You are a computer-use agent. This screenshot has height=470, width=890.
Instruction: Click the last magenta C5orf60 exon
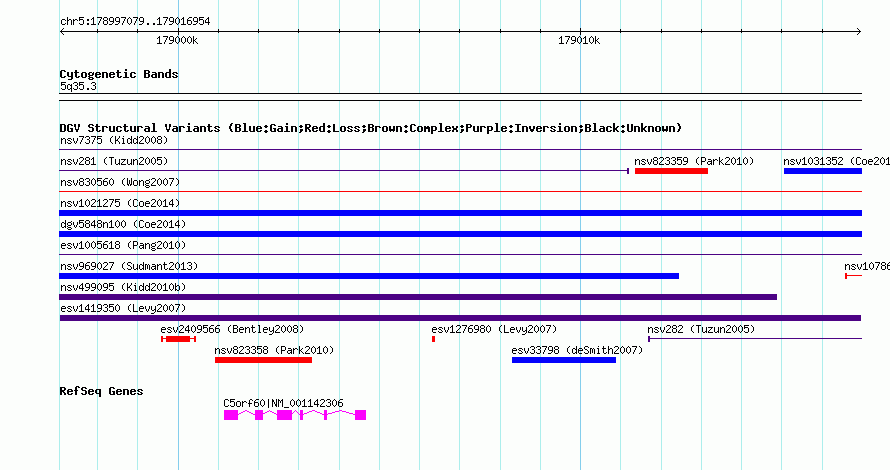pos(360,415)
